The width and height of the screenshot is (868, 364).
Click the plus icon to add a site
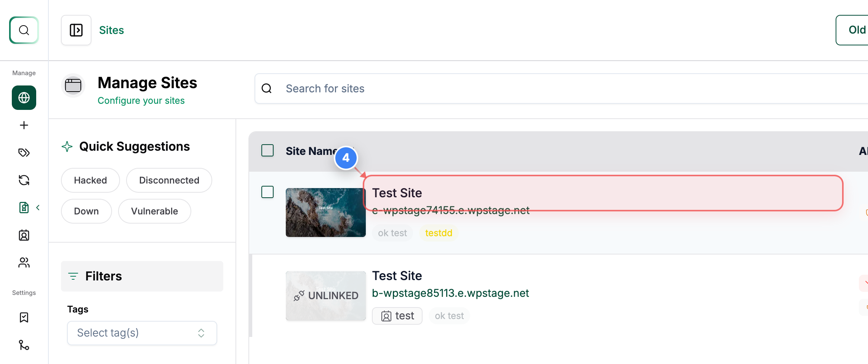click(24, 125)
